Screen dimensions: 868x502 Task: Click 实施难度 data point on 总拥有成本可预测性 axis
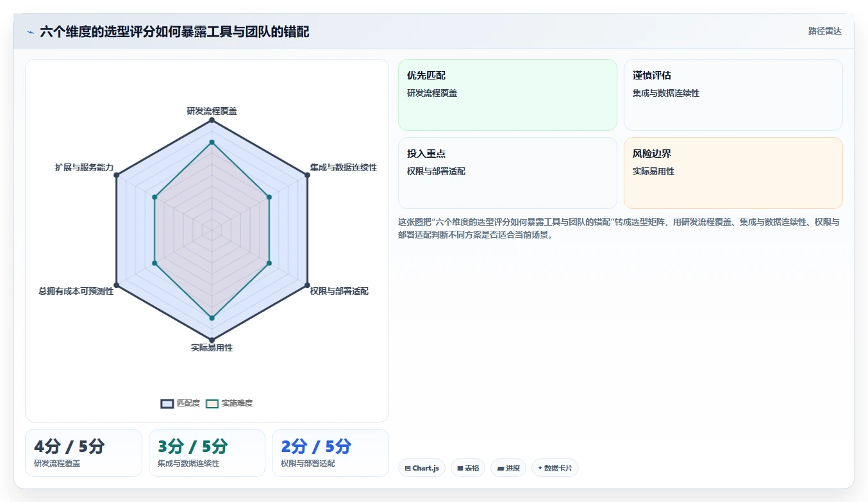click(x=154, y=263)
